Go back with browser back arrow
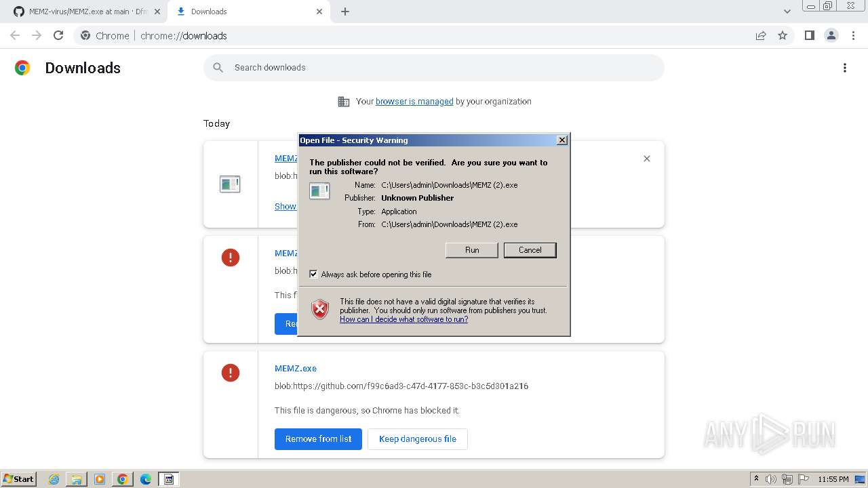 click(x=15, y=36)
